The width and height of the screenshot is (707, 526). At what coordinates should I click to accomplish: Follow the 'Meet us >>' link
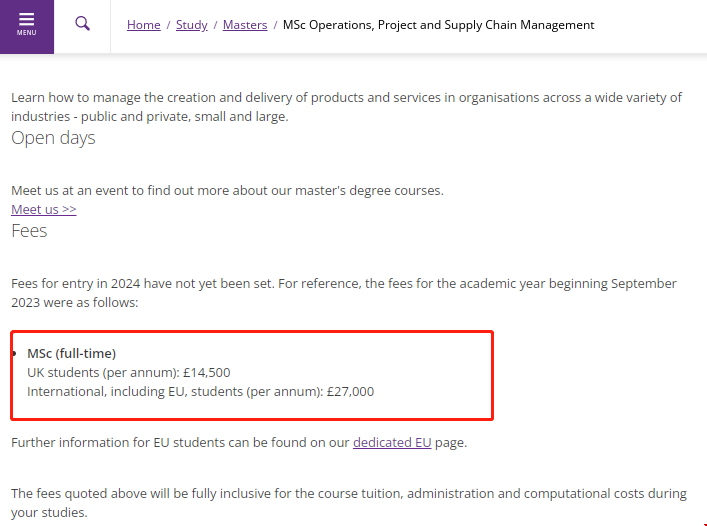pyautogui.click(x=44, y=209)
